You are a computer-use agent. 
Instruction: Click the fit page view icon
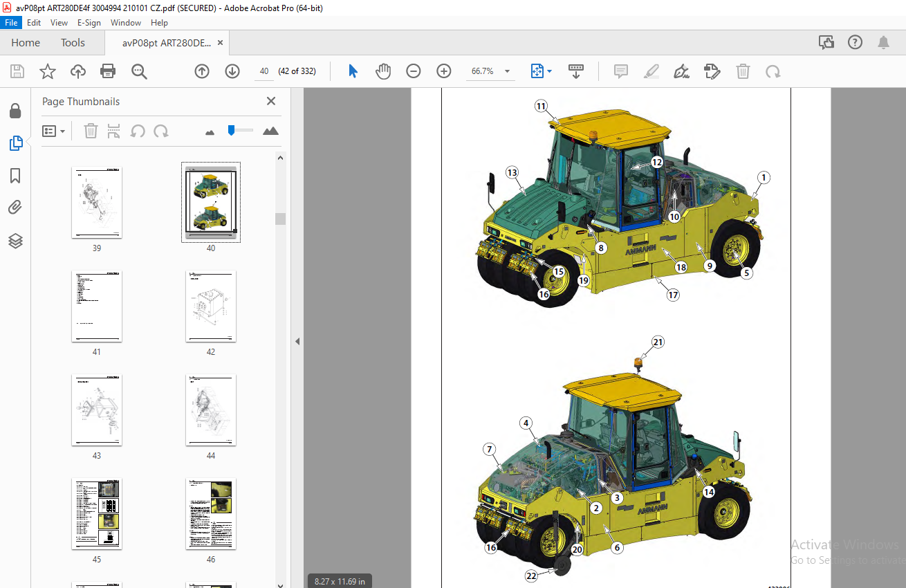pyautogui.click(x=537, y=71)
